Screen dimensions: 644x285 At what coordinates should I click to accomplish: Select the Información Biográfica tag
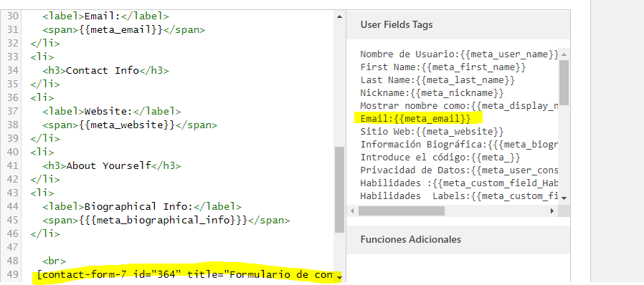click(459, 145)
